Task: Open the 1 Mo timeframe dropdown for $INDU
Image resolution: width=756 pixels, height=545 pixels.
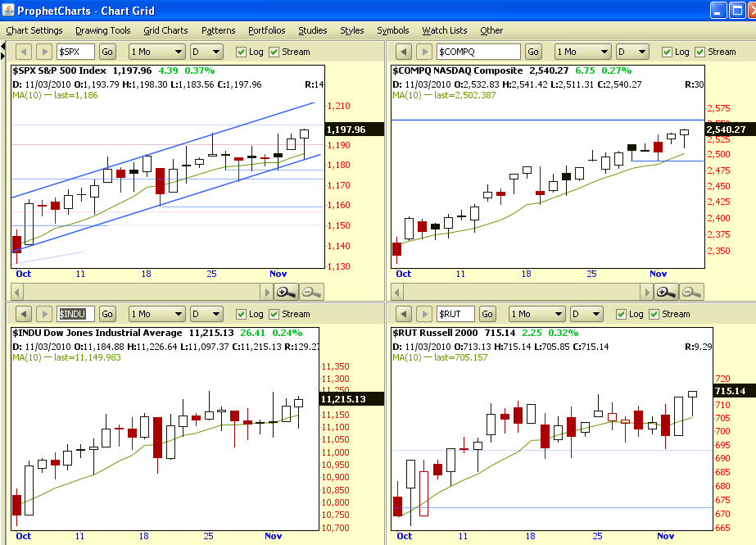Action: coord(157,314)
